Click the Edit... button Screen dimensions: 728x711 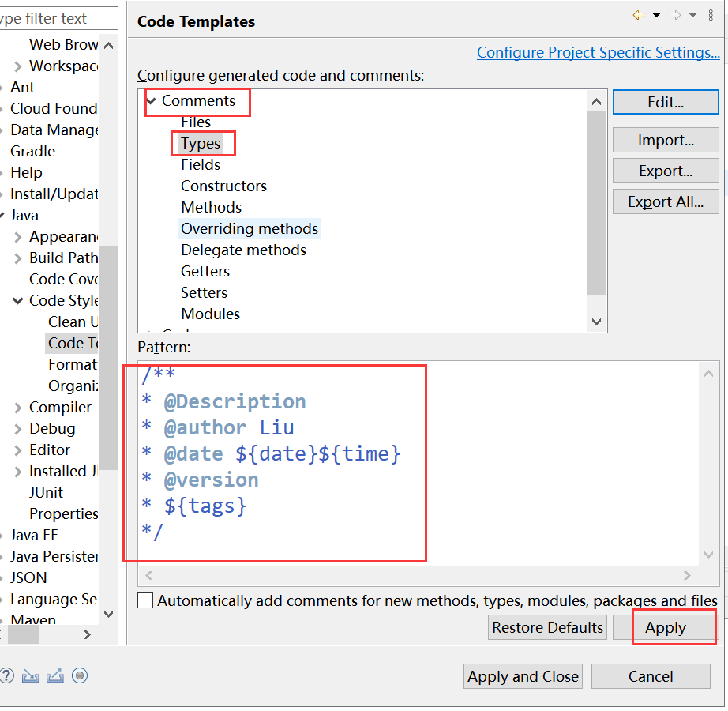[x=666, y=102]
